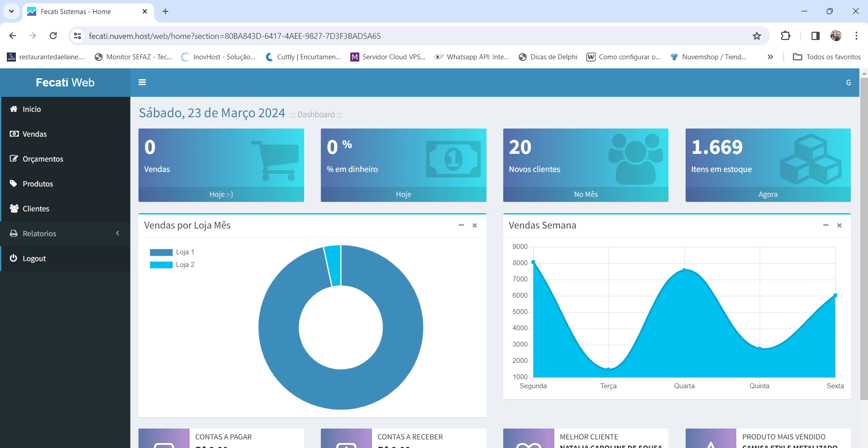The height and width of the screenshot is (448, 868).
Task: Close the Vendas por Loja Mês panel
Action: point(475,225)
